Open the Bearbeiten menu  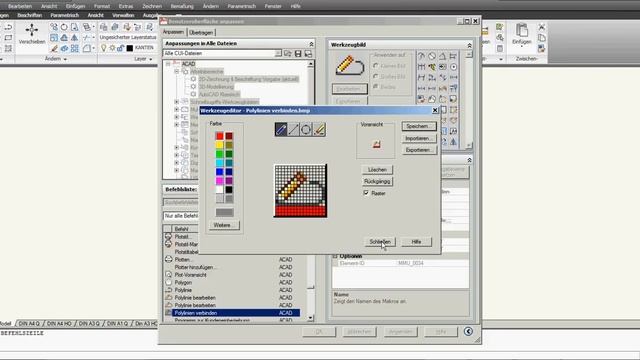20,6
